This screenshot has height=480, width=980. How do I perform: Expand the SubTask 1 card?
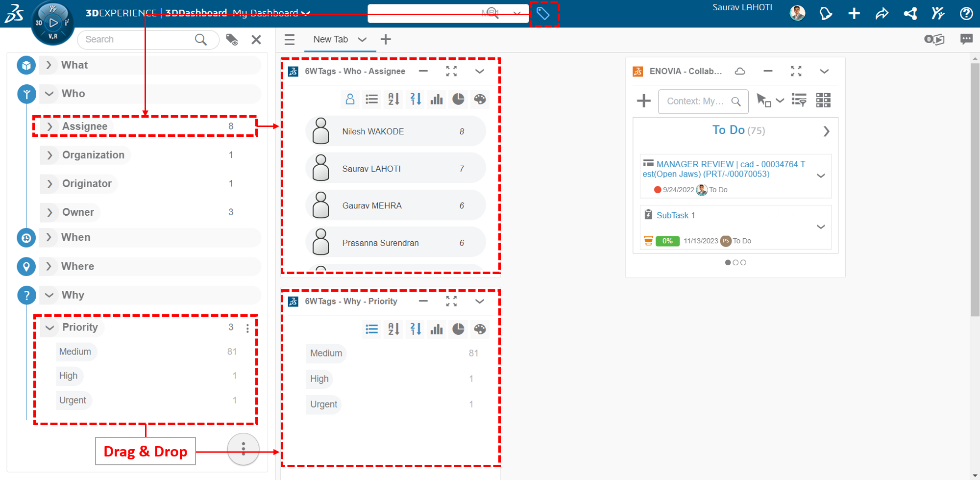[821, 227]
